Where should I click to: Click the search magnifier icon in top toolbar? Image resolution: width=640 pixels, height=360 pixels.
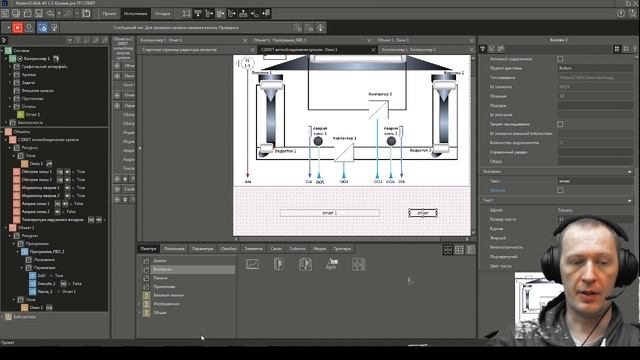[x=50, y=13]
